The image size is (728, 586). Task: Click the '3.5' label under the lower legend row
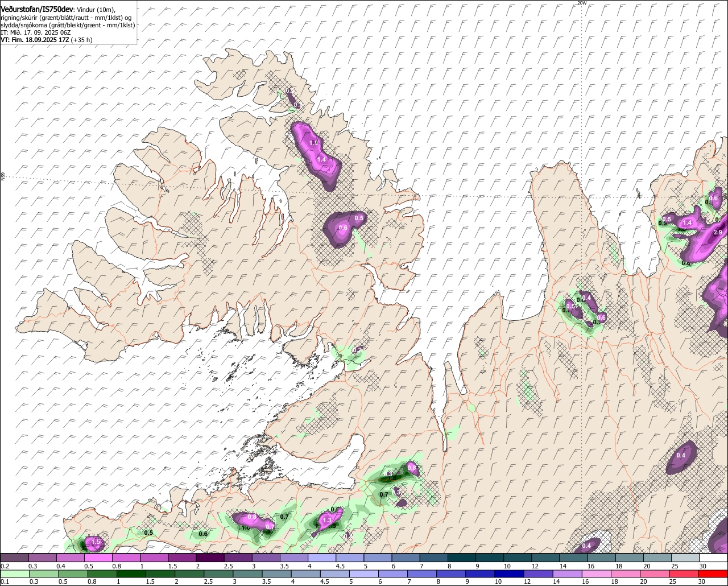pos(266,581)
